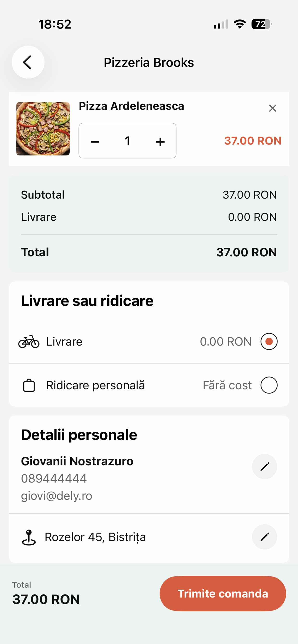Decrease pizza quantity with minus button
Image resolution: width=298 pixels, height=644 pixels.
pyautogui.click(x=95, y=142)
